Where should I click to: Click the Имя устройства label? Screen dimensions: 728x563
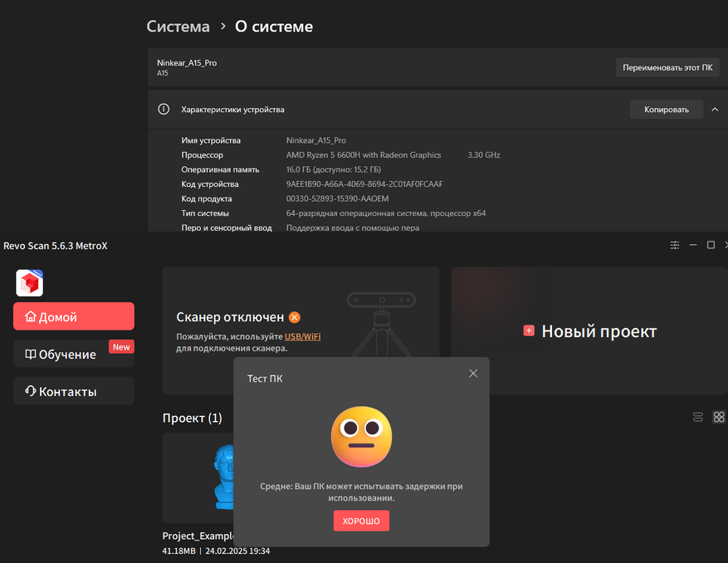(x=211, y=140)
